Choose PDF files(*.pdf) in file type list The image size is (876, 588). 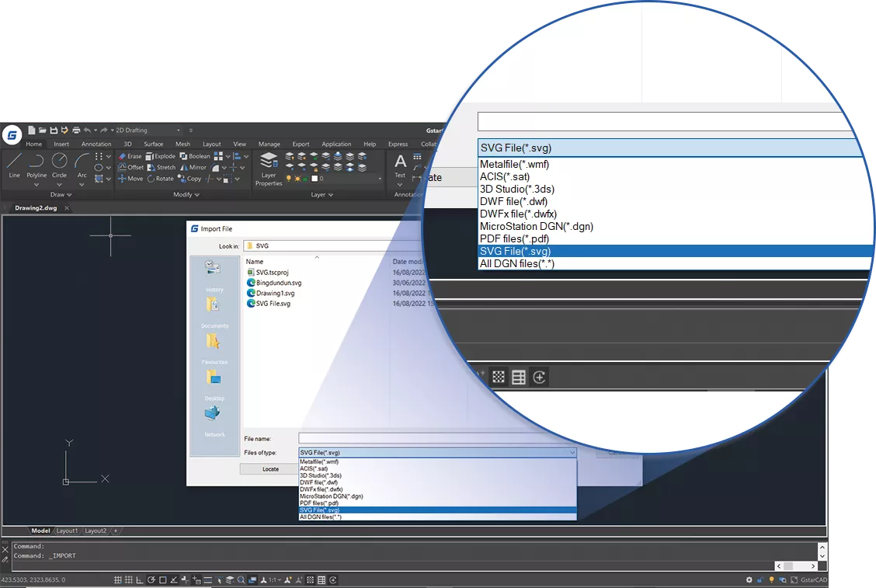tap(437, 503)
